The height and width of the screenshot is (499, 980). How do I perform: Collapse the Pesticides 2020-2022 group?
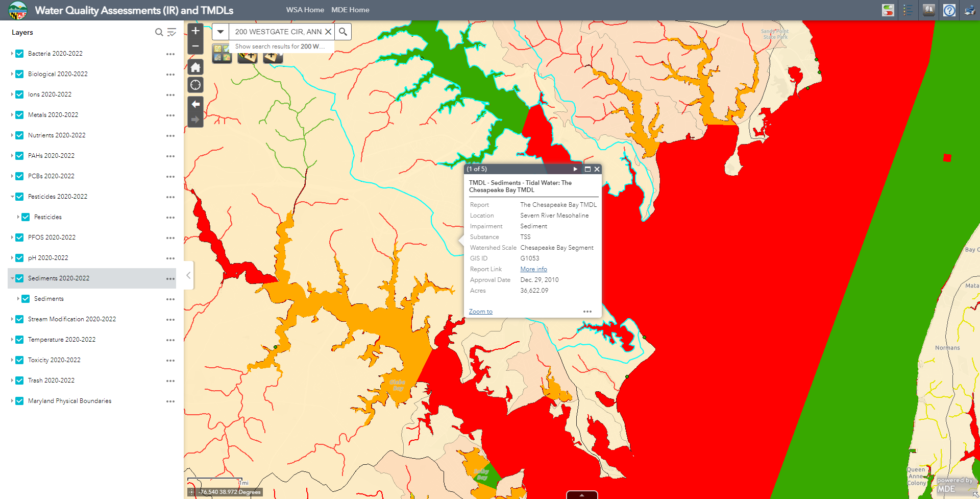point(11,197)
